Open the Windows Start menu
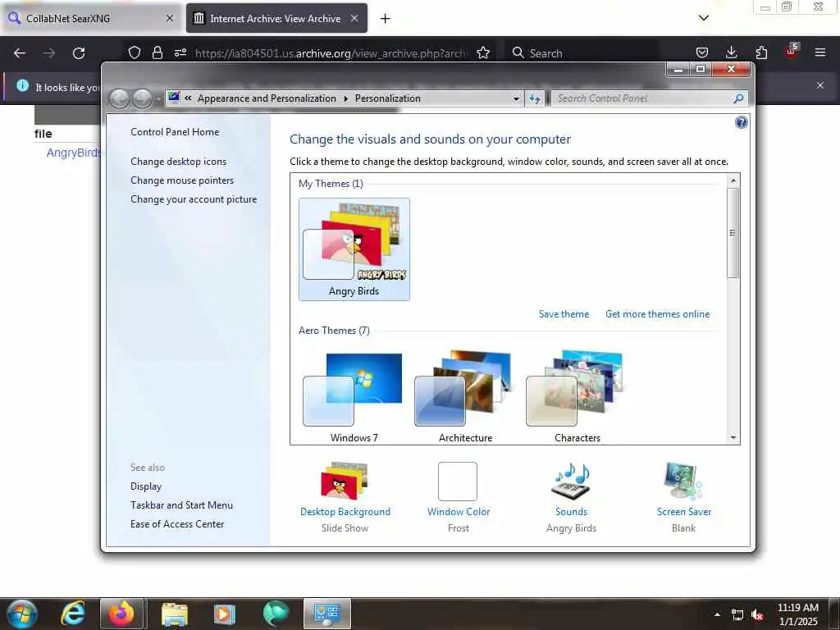 pos(22,614)
